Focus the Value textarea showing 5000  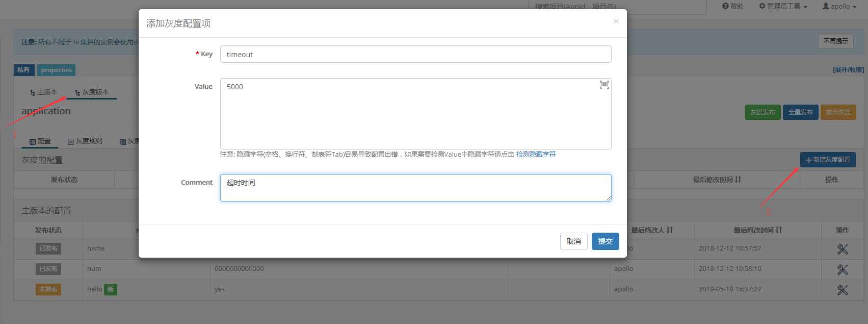[x=415, y=113]
